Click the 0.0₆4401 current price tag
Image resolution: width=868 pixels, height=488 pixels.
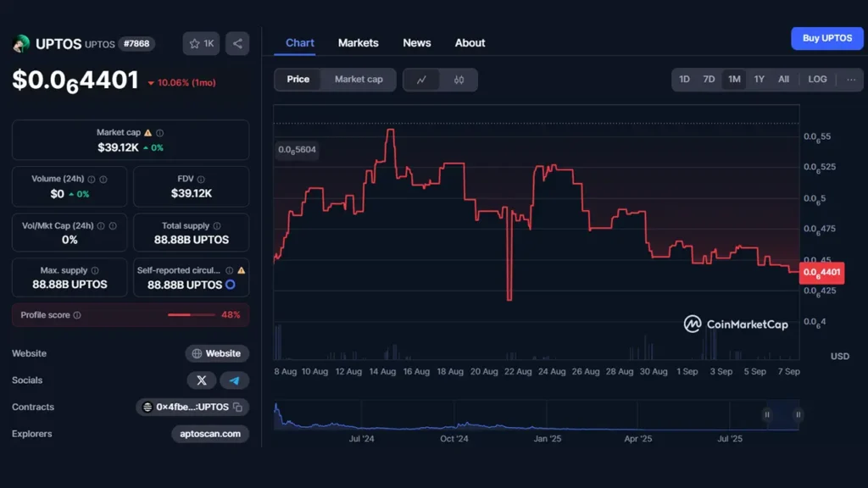(821, 273)
